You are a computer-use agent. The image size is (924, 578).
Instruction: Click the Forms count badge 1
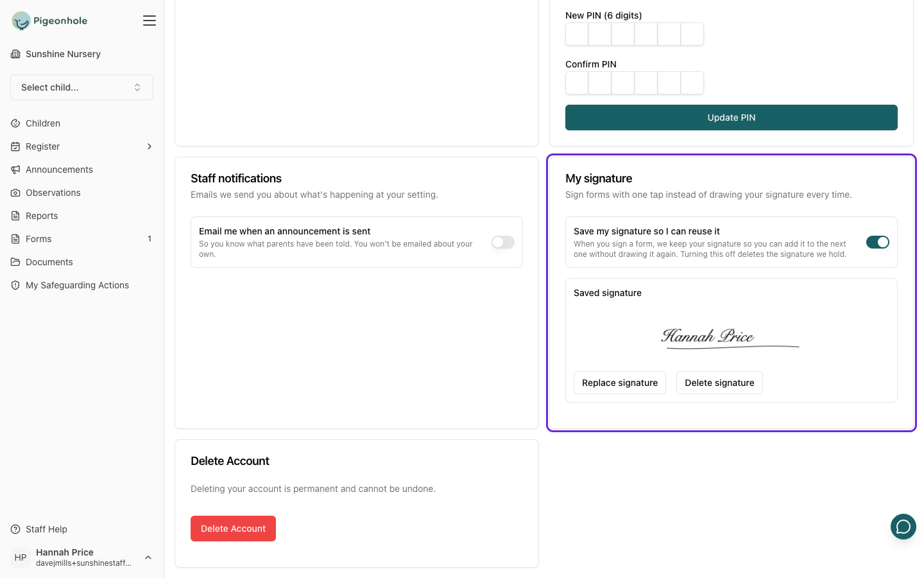(150, 239)
